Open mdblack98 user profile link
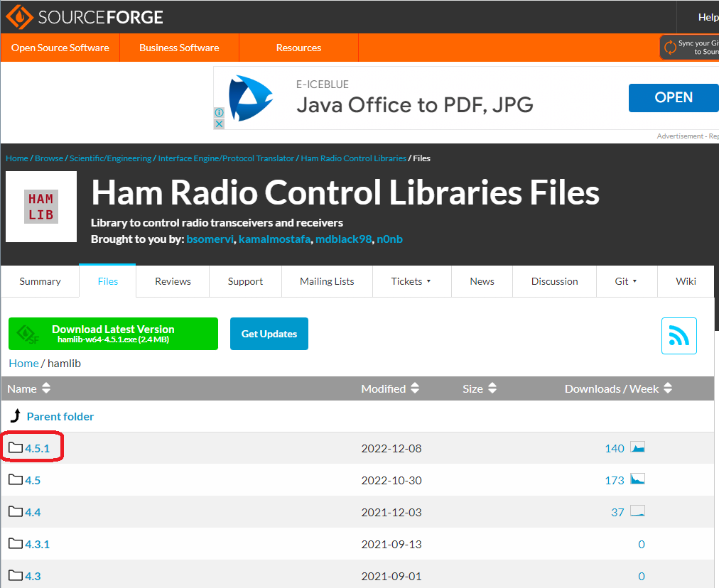Image resolution: width=719 pixels, height=588 pixels. 343,239
